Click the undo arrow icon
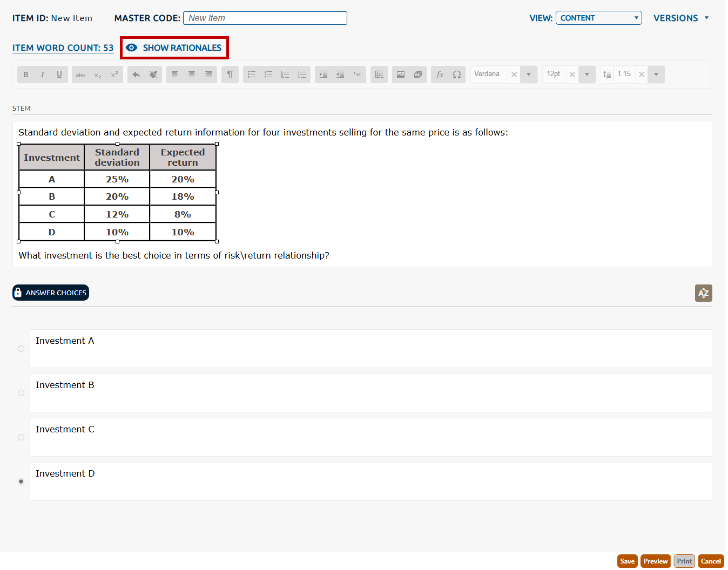 [136, 74]
